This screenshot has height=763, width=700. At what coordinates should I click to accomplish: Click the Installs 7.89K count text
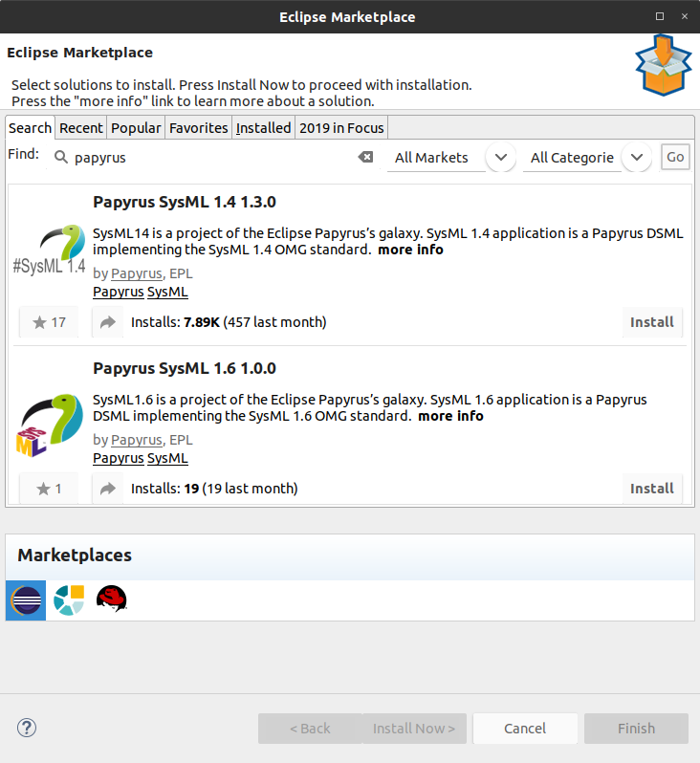click(229, 322)
